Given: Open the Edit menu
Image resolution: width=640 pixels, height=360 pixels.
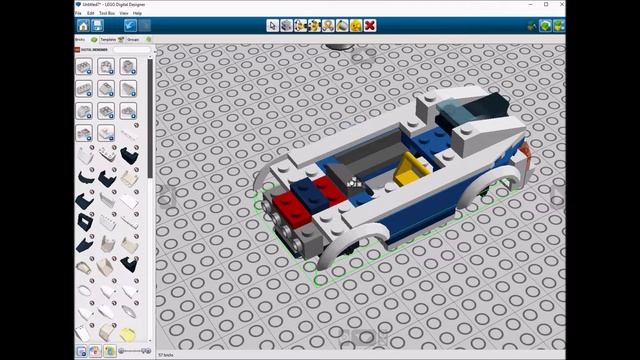Looking at the screenshot, I should (91, 13).
